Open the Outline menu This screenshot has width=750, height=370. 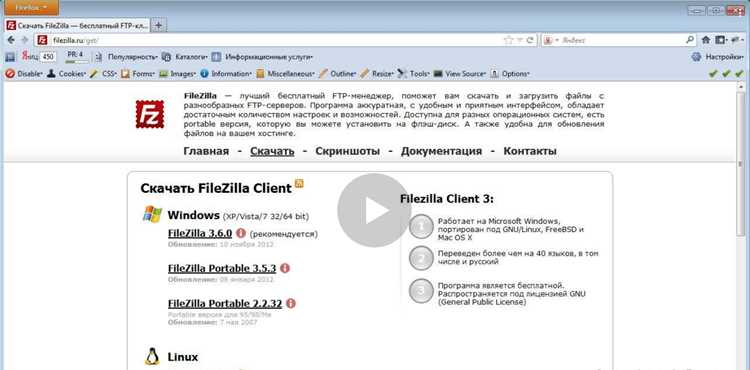click(x=343, y=74)
